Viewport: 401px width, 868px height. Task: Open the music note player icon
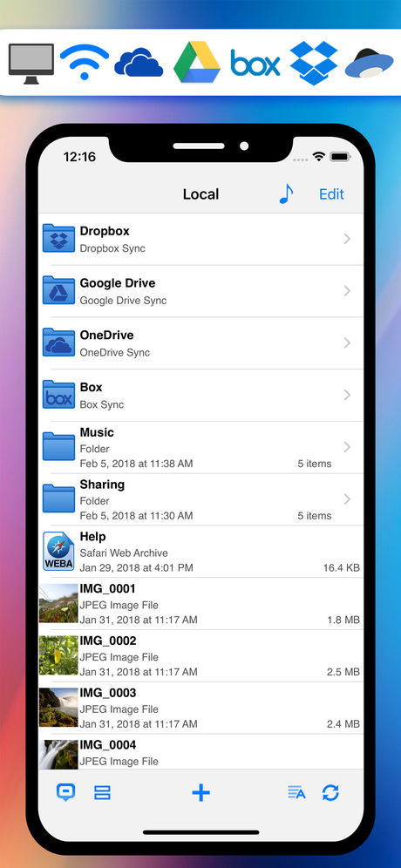[x=286, y=193]
